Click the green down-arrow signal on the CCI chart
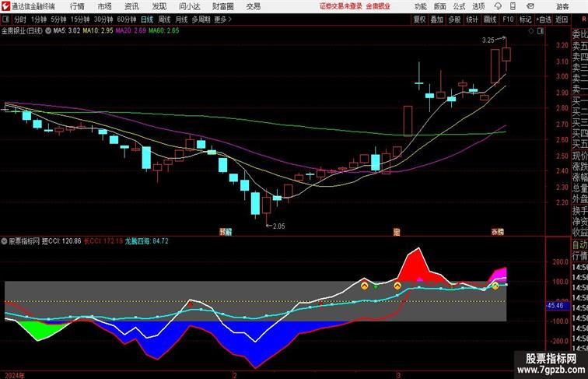The width and height of the screenshot is (588, 379). coord(376,286)
